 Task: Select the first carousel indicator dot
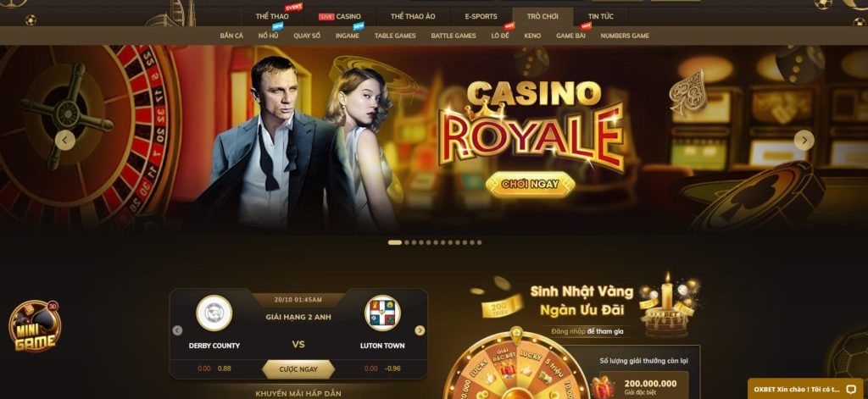[395, 242]
